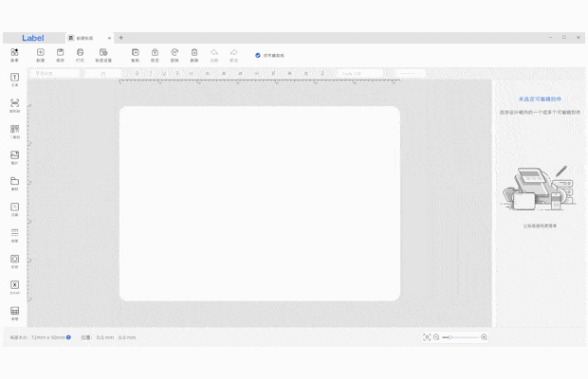Add a new tab with plus button
Viewport: 588px width, 379px height.
click(120, 38)
